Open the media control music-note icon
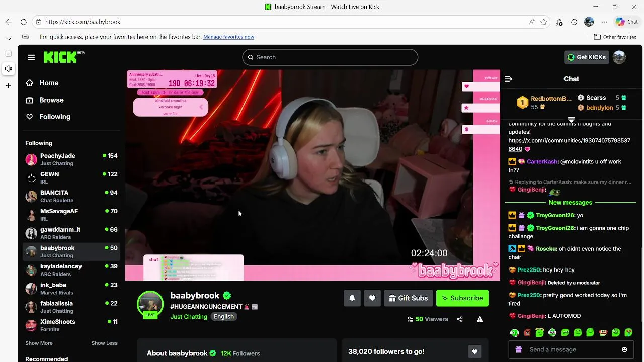 click(559, 22)
